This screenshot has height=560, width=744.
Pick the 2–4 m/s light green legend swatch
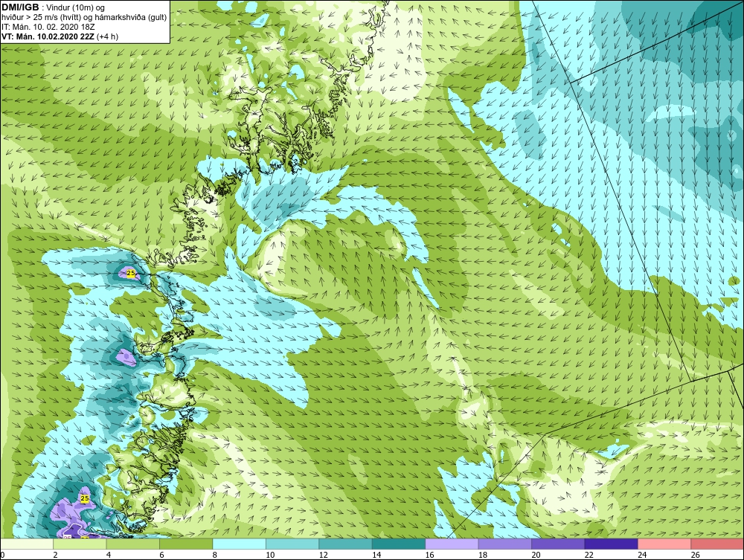click(80, 544)
